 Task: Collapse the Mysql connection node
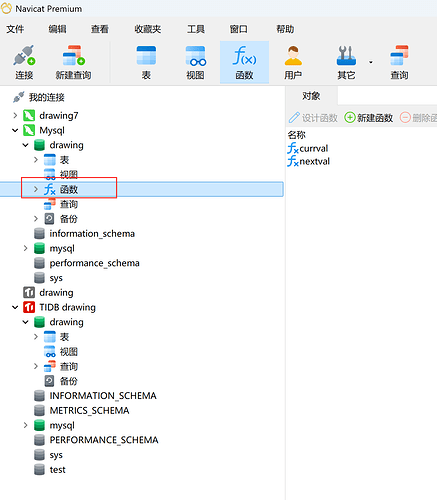click(x=15, y=130)
